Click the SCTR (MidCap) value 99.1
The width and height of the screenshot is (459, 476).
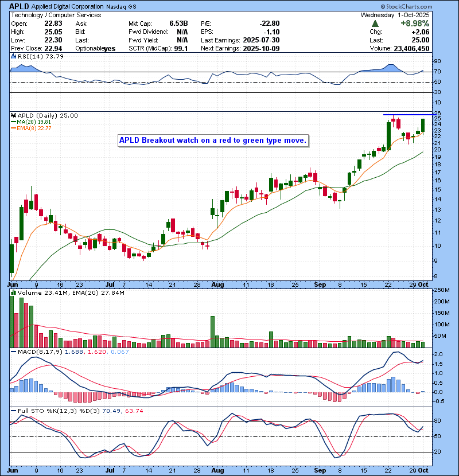pos(181,49)
